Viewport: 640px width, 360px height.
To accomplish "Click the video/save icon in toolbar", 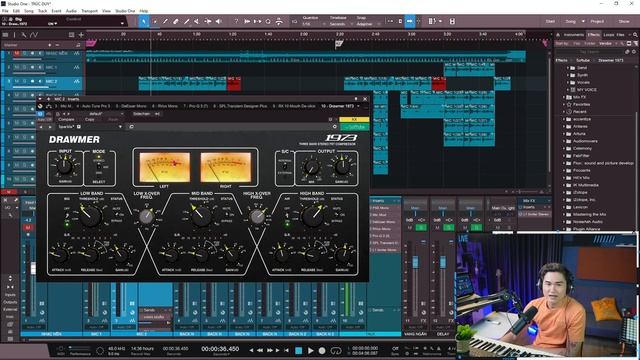I will (x=452, y=21).
